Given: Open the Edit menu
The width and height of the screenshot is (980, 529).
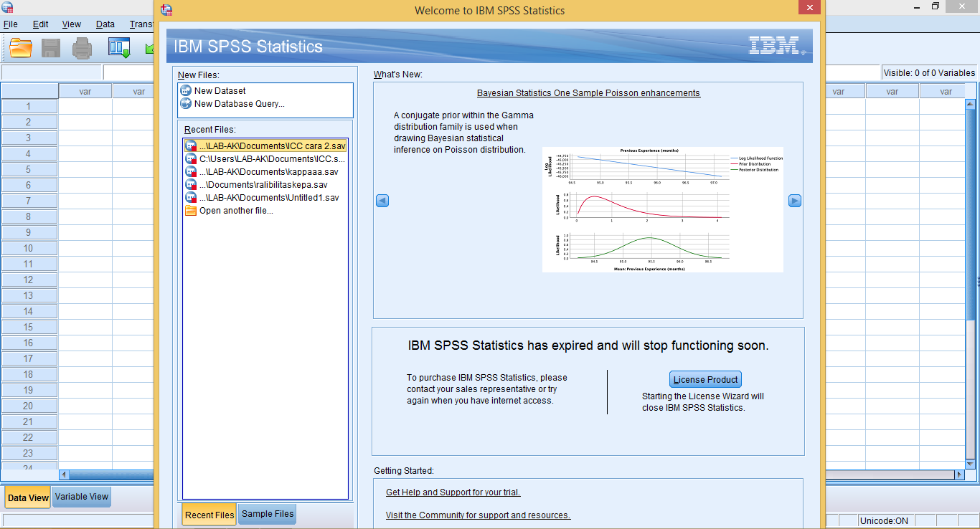Looking at the screenshot, I should [41, 24].
